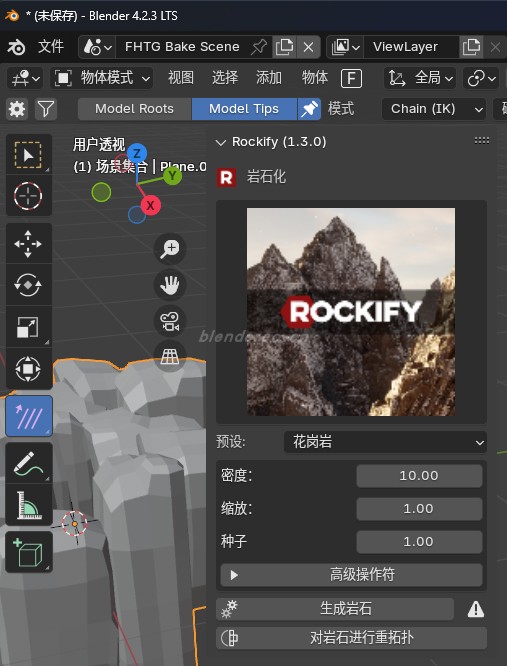
Task: Activate the 3D Cursor tool
Action: click(x=28, y=196)
